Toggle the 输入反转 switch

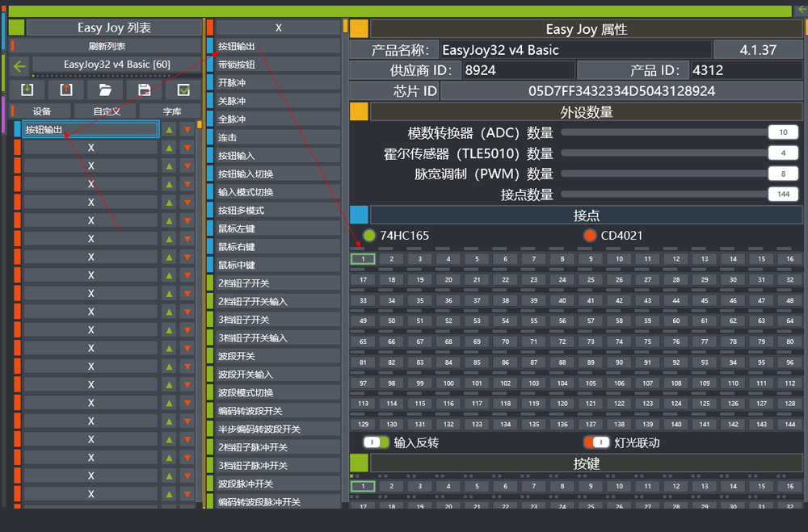[376, 442]
